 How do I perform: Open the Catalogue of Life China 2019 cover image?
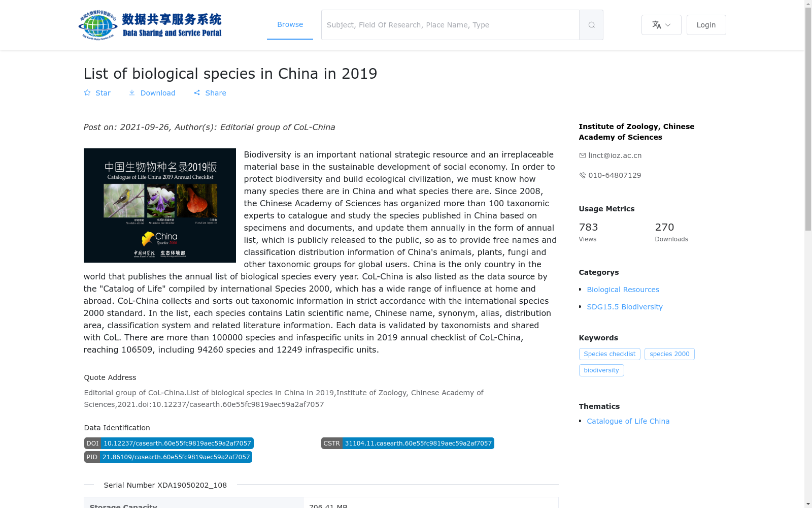pos(160,205)
